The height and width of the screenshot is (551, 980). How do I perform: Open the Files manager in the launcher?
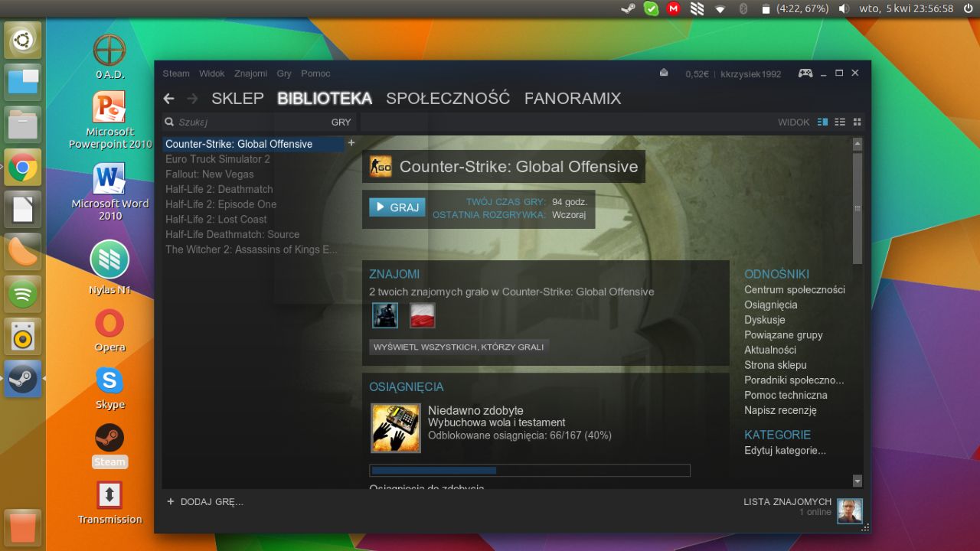pyautogui.click(x=23, y=125)
